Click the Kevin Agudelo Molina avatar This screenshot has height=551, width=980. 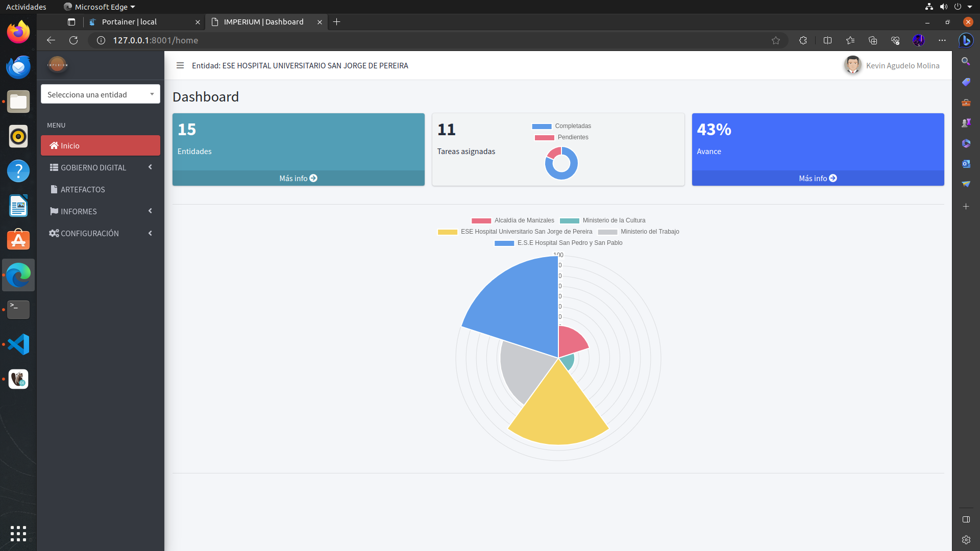pos(852,65)
